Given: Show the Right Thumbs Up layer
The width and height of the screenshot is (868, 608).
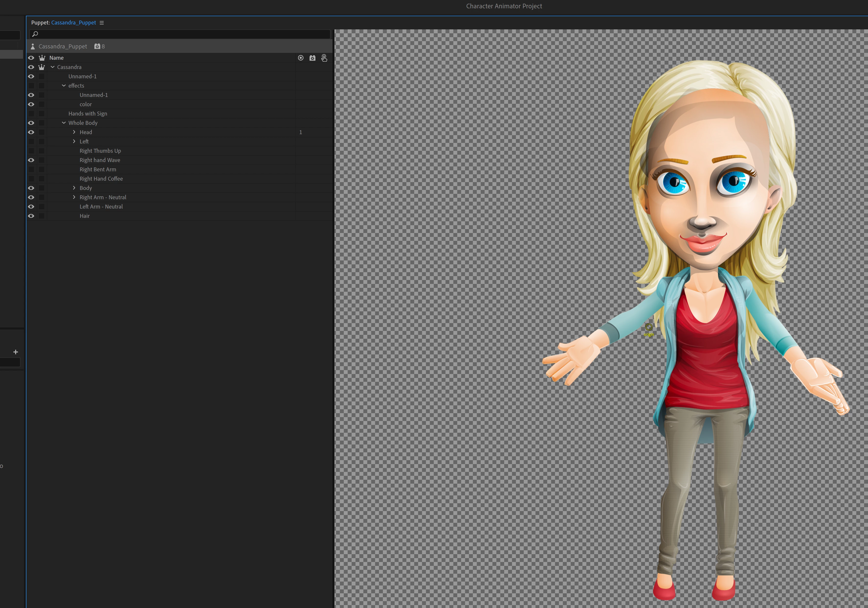Looking at the screenshot, I should (31, 151).
